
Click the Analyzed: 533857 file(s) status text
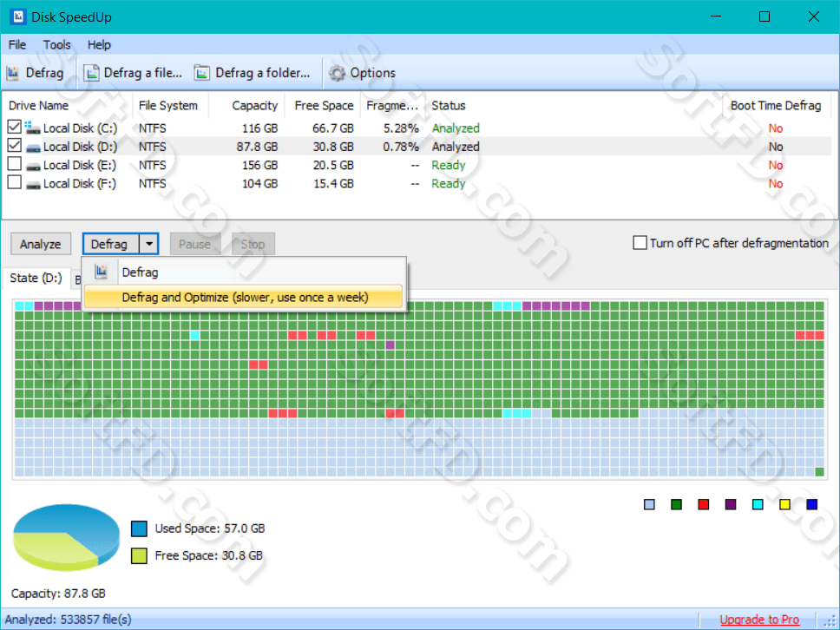pos(68,620)
